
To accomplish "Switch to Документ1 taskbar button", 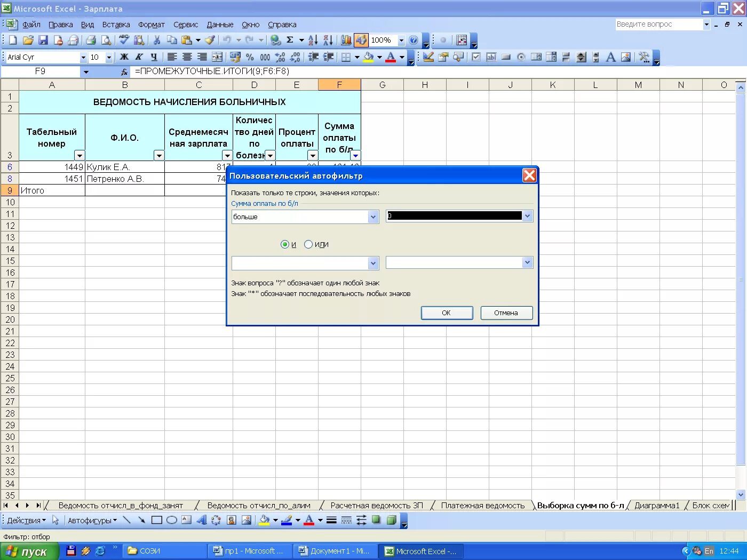I will 335,551.
